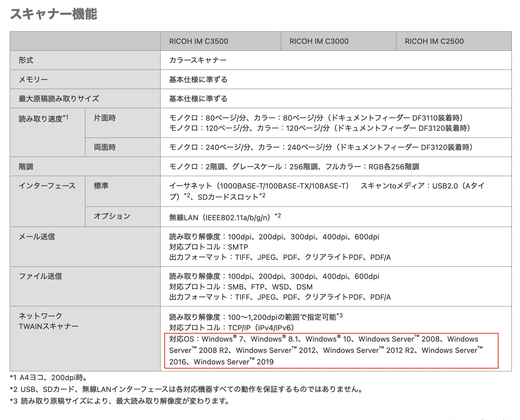Click the オプション interface sub-label
The image size is (520, 420).
(112, 216)
